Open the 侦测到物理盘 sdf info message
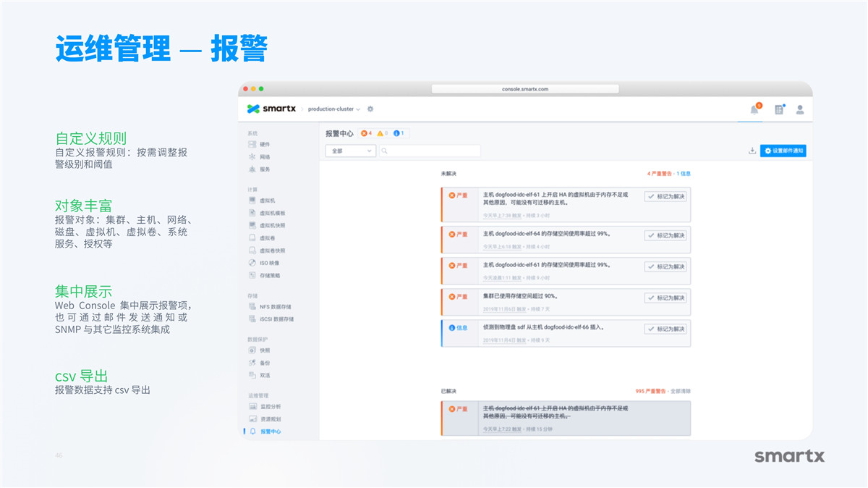This screenshot has width=868, height=488. [x=543, y=327]
